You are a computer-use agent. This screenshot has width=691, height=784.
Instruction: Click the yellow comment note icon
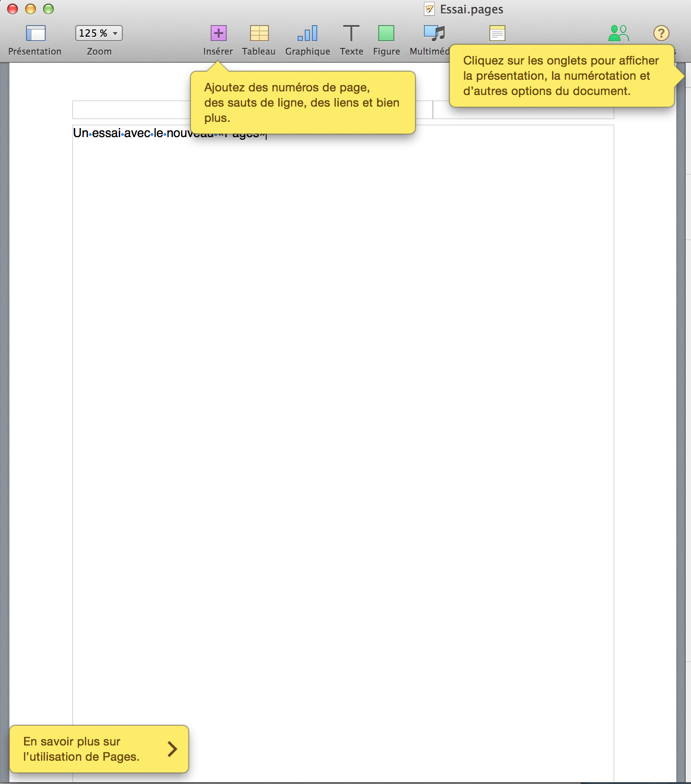(x=497, y=33)
